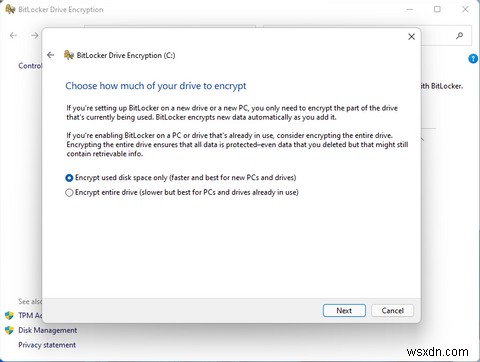Open Disk Management link

(47, 330)
